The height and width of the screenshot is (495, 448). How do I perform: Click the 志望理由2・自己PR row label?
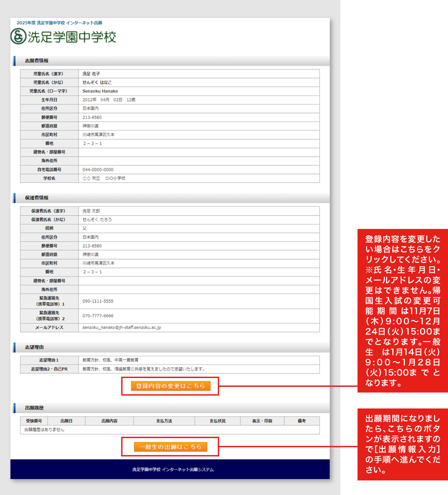[49, 369]
